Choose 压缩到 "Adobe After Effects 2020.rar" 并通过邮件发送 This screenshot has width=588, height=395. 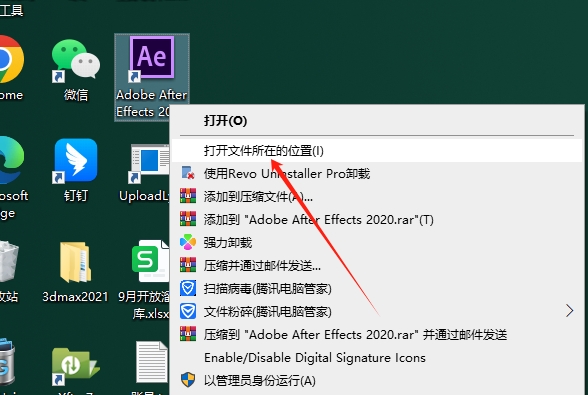click(x=377, y=335)
